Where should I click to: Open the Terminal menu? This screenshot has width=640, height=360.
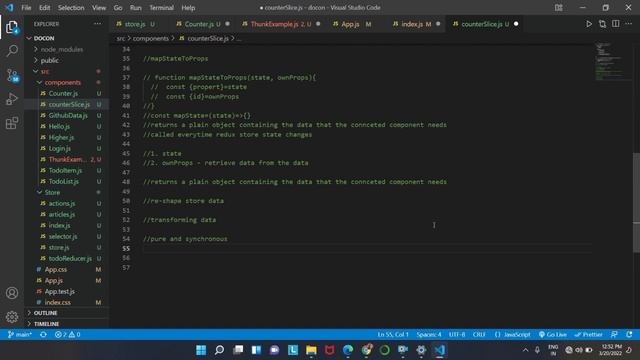click(161, 8)
